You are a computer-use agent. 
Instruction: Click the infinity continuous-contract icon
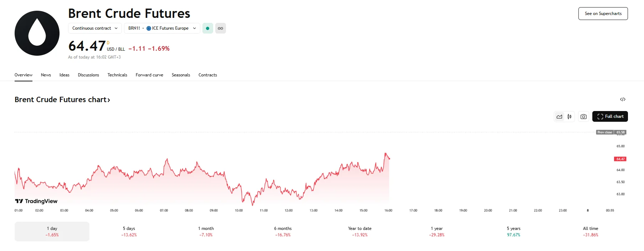pyautogui.click(x=220, y=28)
